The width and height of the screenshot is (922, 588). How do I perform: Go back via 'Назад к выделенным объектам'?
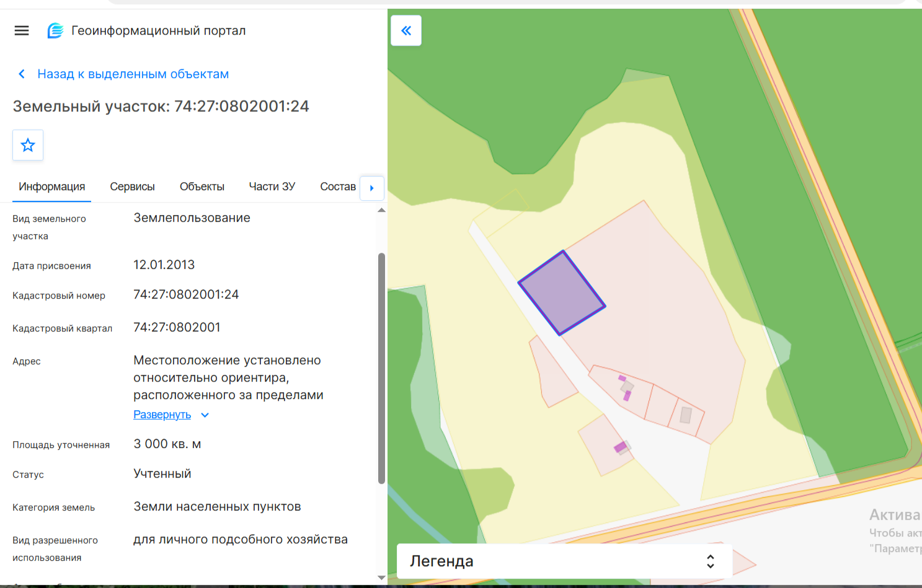click(x=133, y=74)
